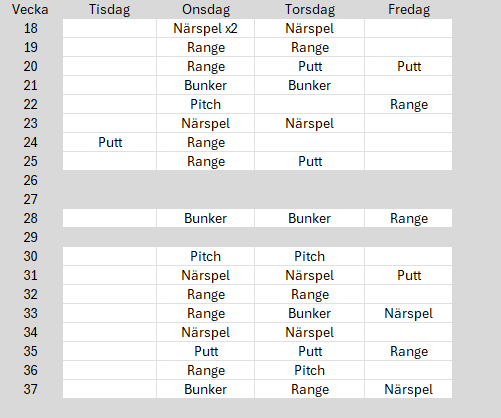This screenshot has height=418, width=501.
Task: Select the 'Närspel x2' cell in week 18
Action: coord(205,28)
